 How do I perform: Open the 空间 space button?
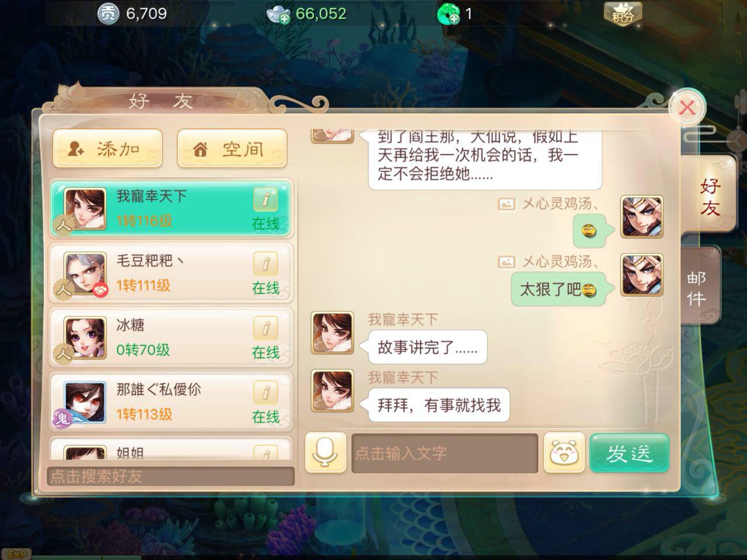232,149
